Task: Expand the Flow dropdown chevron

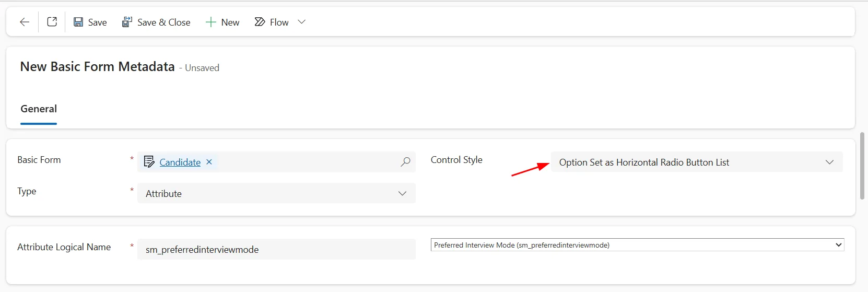Action: coord(301,22)
